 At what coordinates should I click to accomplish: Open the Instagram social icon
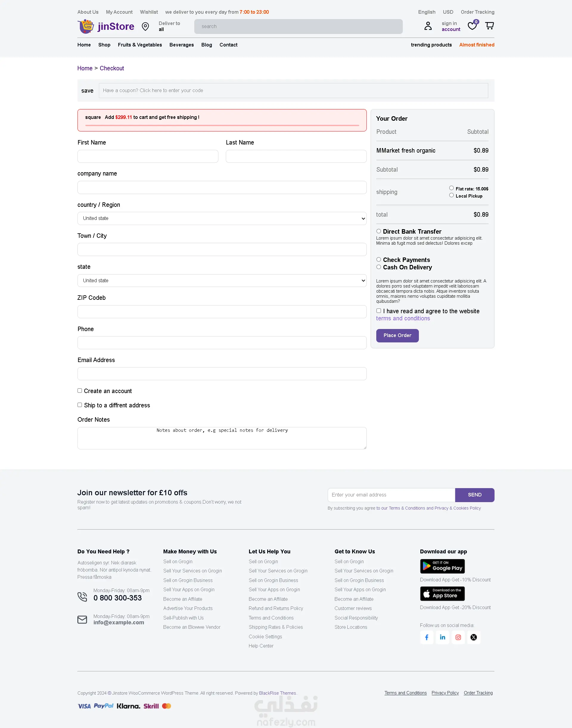point(458,637)
